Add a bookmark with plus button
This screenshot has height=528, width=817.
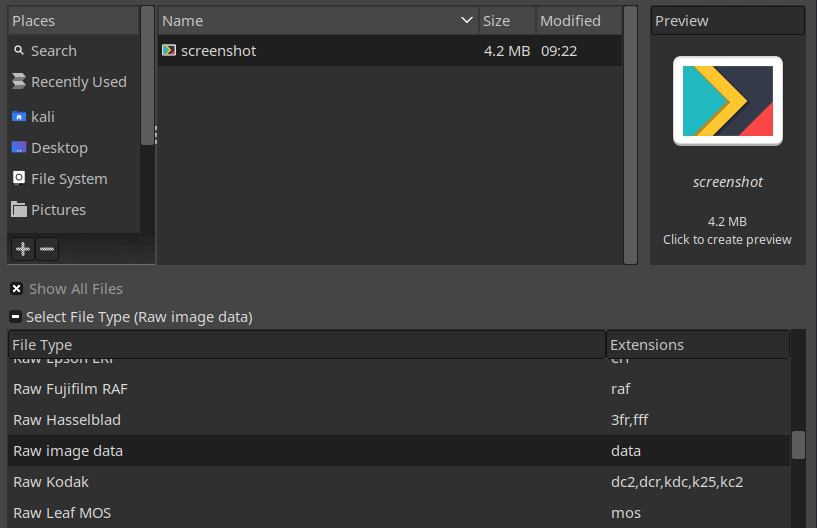(23, 249)
